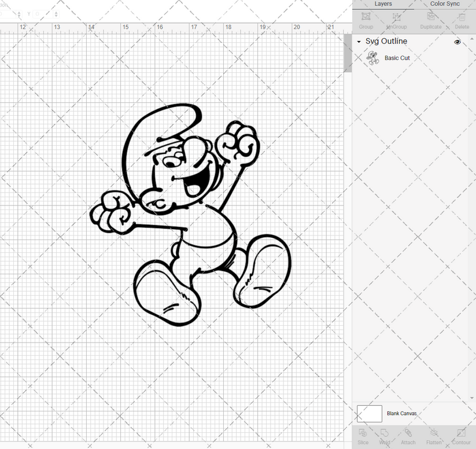Select the Basic Cut layer entry

tap(397, 58)
